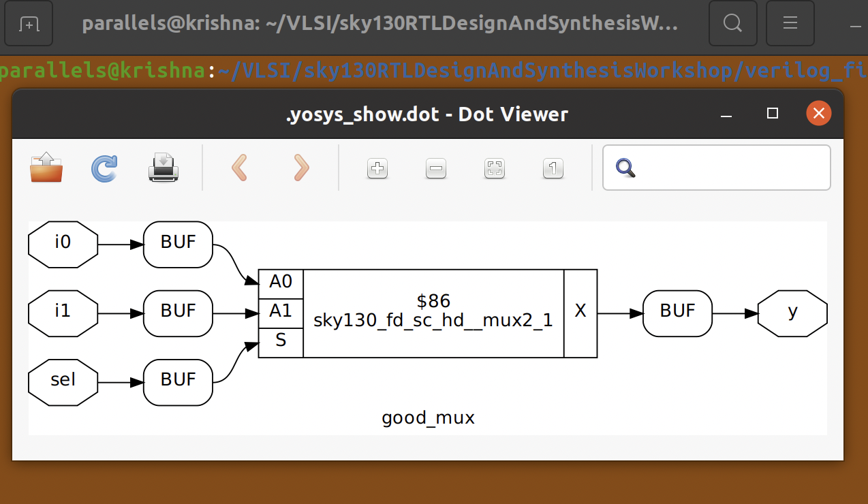Image resolution: width=868 pixels, height=504 pixels.
Task: Open a new terminal tab
Action: pos(28,24)
